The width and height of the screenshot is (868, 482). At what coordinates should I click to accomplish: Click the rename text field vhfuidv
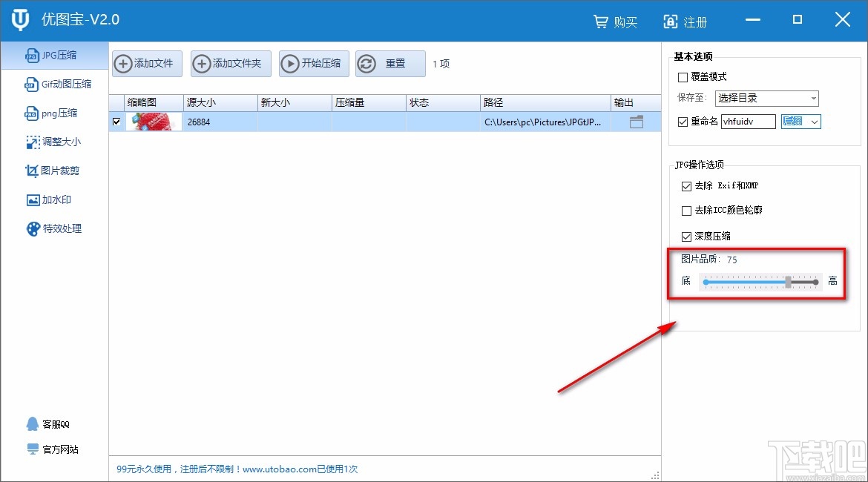coord(748,122)
